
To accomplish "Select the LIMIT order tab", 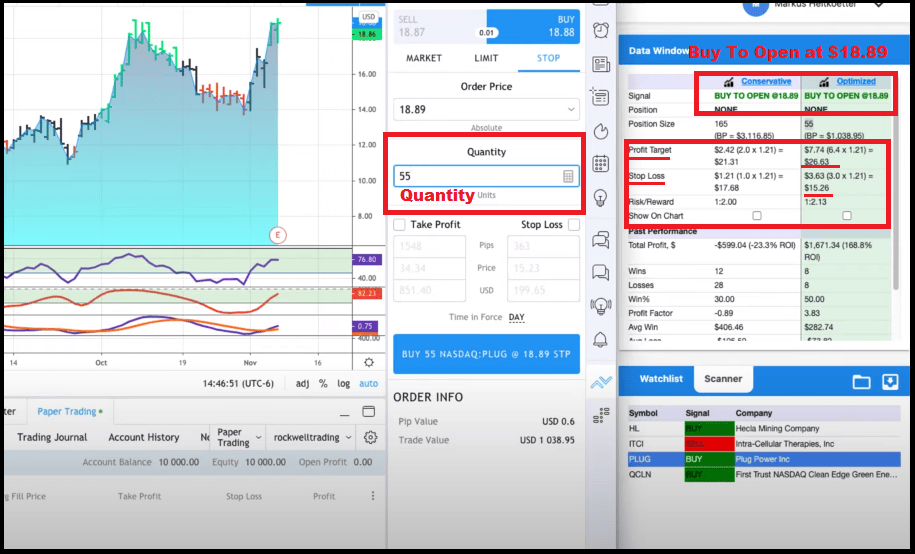I will click(486, 58).
